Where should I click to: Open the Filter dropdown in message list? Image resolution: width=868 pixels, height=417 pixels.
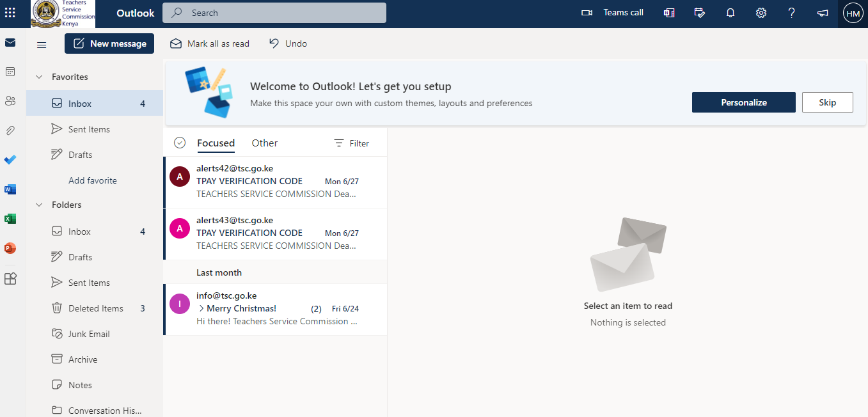tap(352, 143)
